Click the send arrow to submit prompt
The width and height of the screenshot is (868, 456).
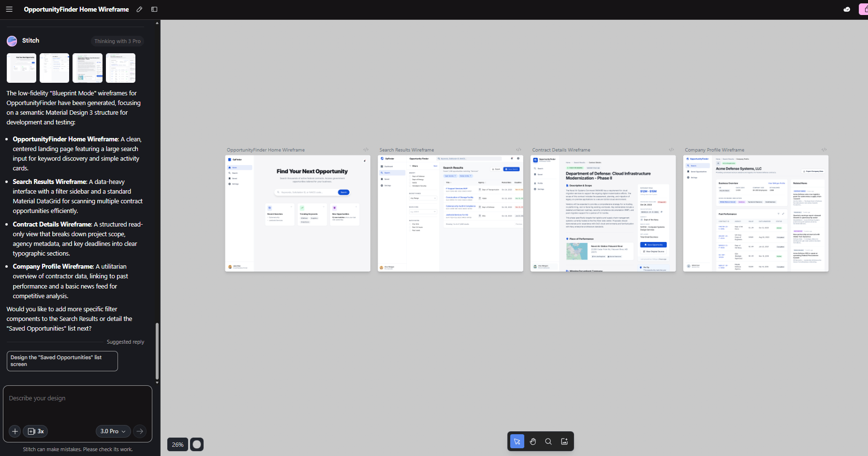pyautogui.click(x=139, y=431)
